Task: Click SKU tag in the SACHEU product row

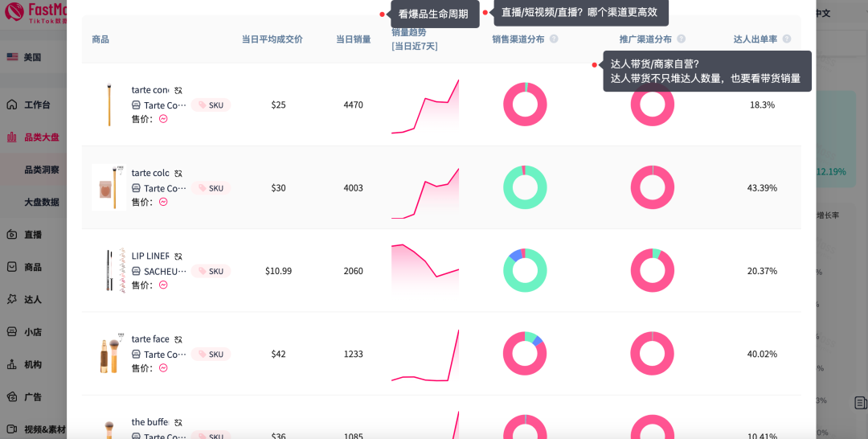Action: pos(211,271)
